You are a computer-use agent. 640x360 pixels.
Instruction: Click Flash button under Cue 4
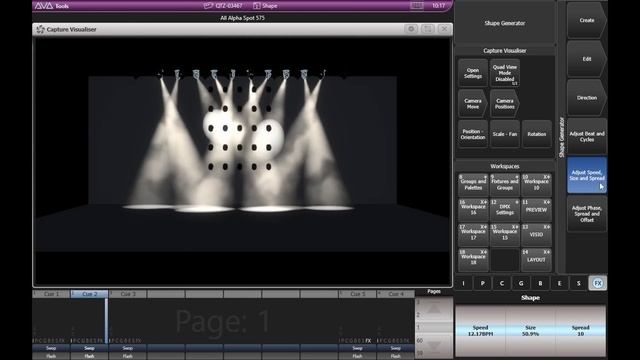coord(396,356)
